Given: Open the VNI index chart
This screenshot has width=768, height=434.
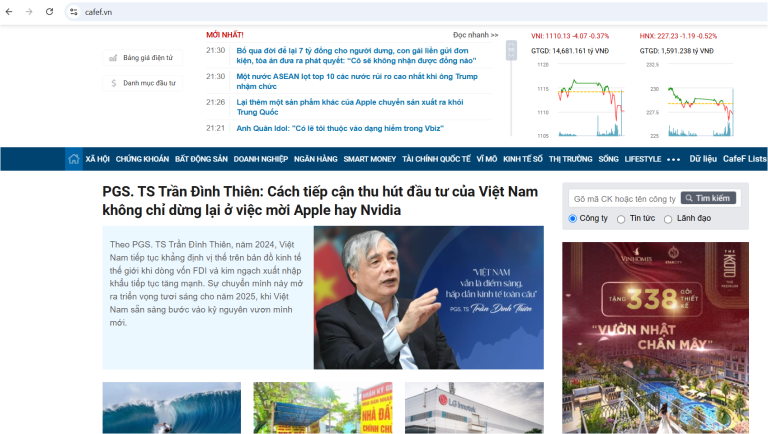Looking at the screenshot, I should (x=581, y=100).
